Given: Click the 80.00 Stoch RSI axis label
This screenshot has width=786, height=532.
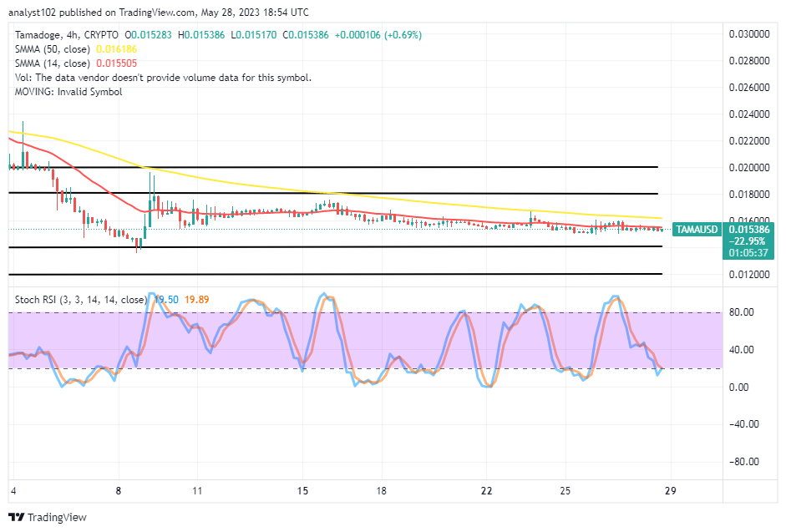Looking at the screenshot, I should point(741,312).
